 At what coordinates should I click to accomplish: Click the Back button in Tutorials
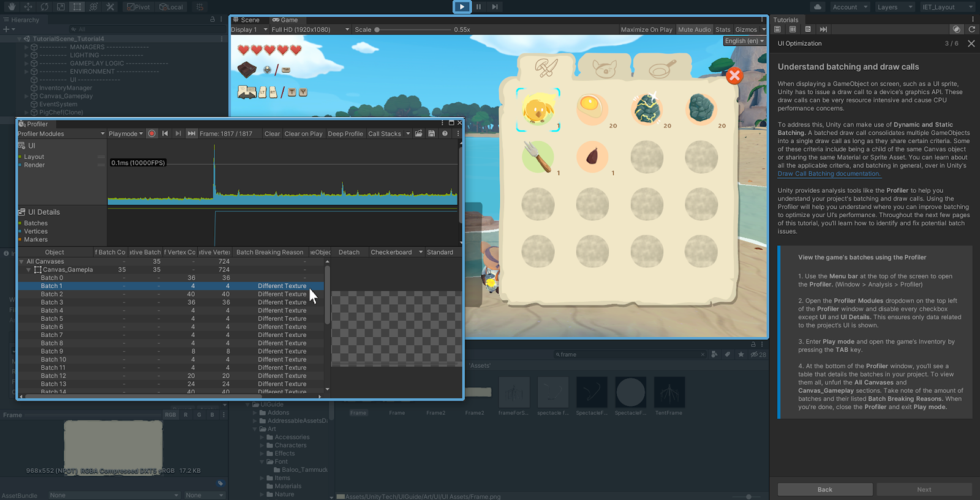click(824, 489)
